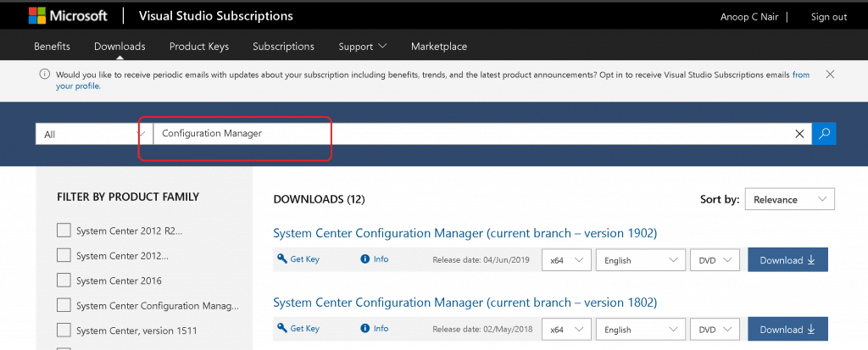Dismiss the email opt-in notification banner
The height and width of the screenshot is (350, 868).
click(x=830, y=75)
